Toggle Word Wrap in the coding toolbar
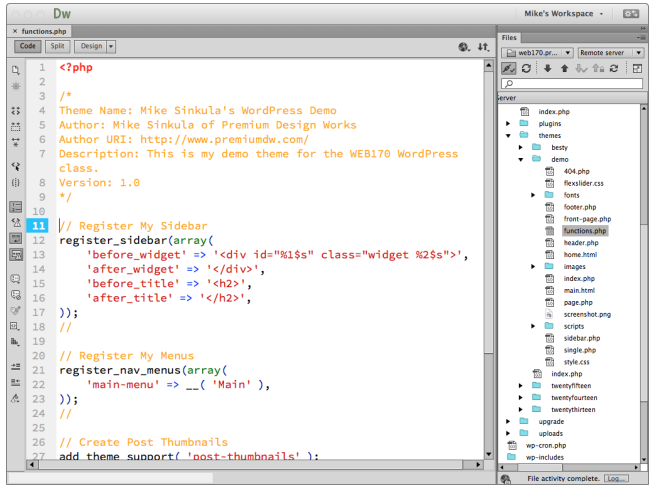 tap(15, 239)
